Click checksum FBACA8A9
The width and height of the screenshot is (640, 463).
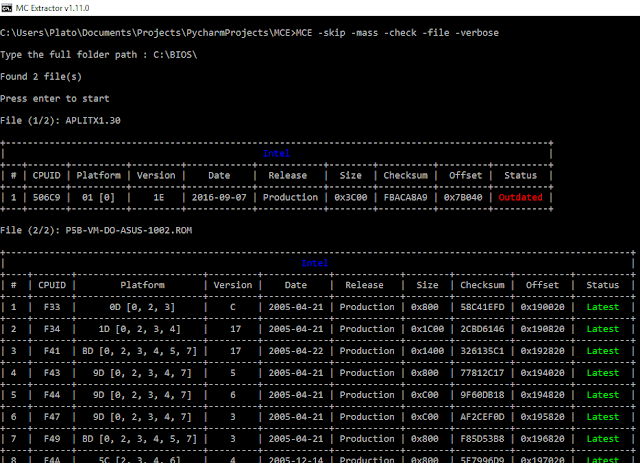pos(405,198)
